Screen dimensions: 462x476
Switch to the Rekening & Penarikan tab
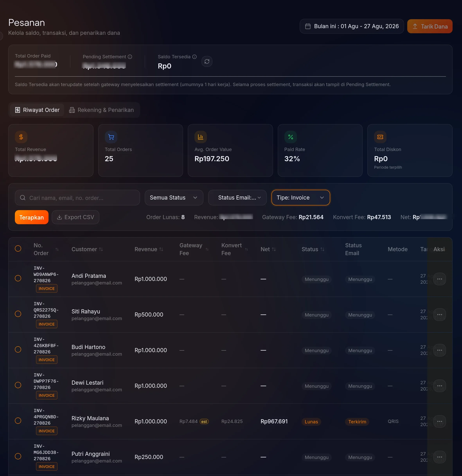tap(102, 110)
